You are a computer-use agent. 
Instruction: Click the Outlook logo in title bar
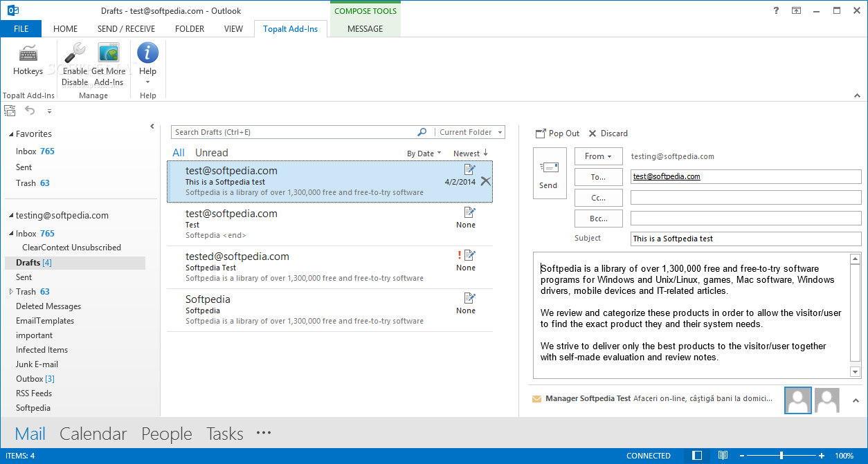[12, 10]
